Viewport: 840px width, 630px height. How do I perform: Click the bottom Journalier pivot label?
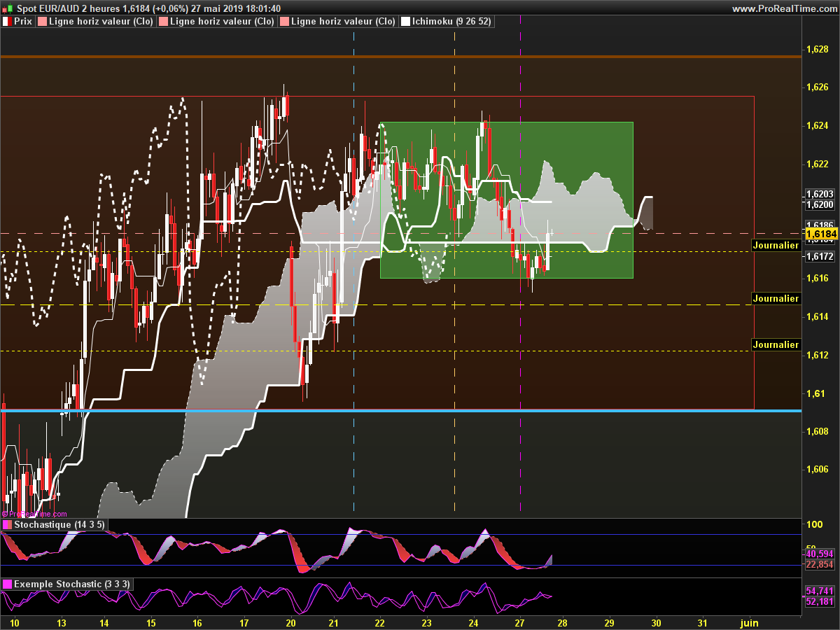776,344
